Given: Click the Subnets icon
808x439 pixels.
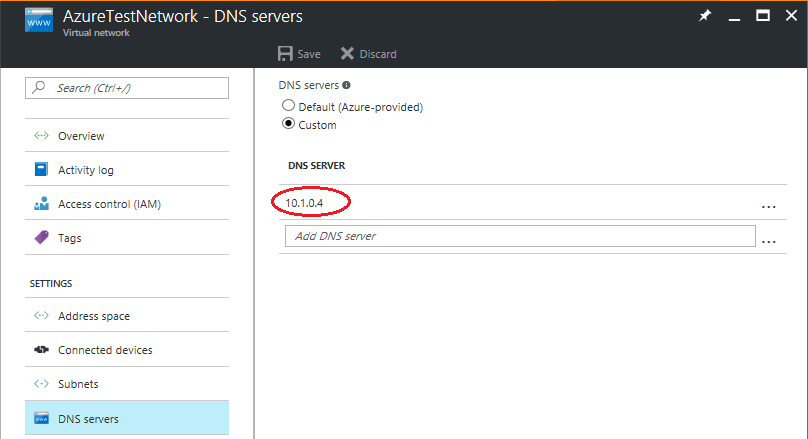Looking at the screenshot, I should tap(41, 384).
